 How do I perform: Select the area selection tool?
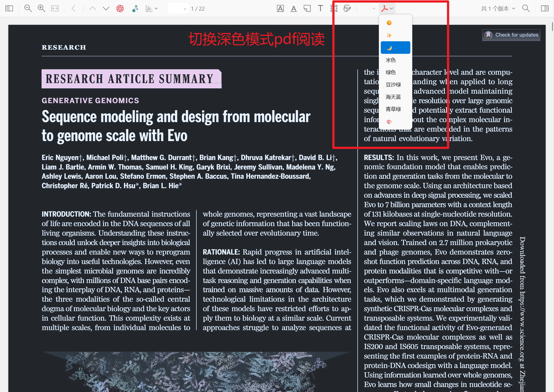334,8
